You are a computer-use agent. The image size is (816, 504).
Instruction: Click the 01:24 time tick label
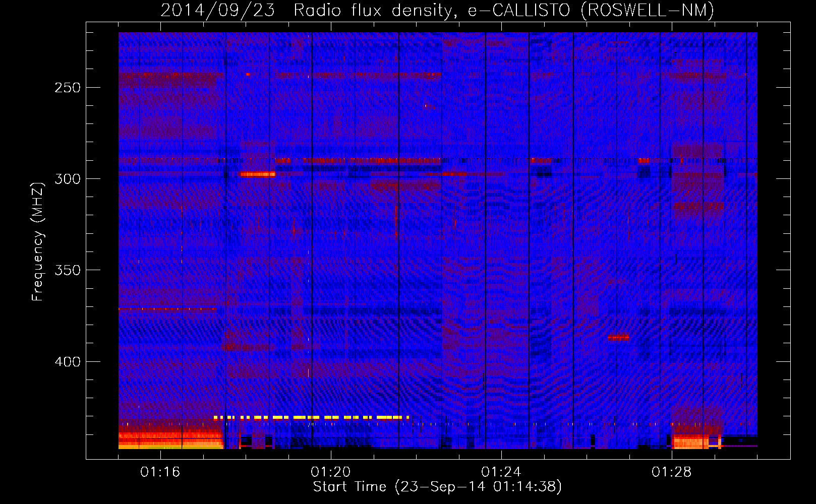click(x=501, y=472)
